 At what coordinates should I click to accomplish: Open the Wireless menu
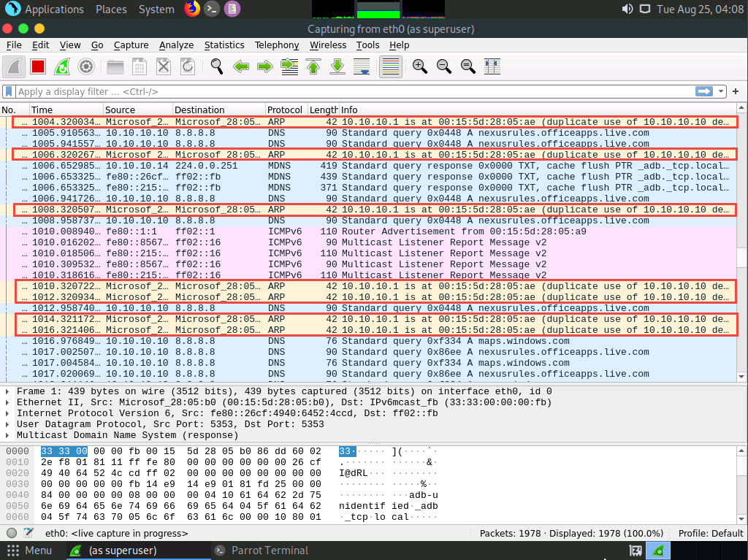click(328, 45)
